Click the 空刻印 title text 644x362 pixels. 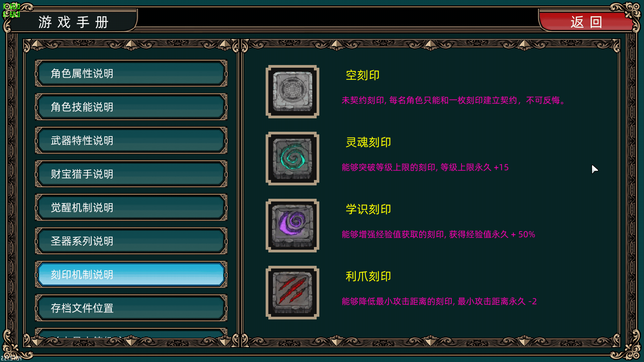point(363,75)
